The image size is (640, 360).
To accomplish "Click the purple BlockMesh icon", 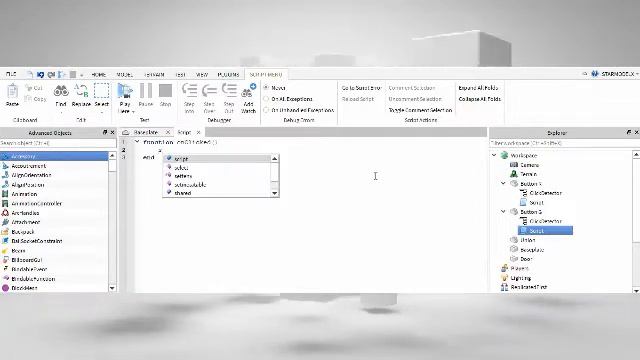I will [x=5, y=288].
